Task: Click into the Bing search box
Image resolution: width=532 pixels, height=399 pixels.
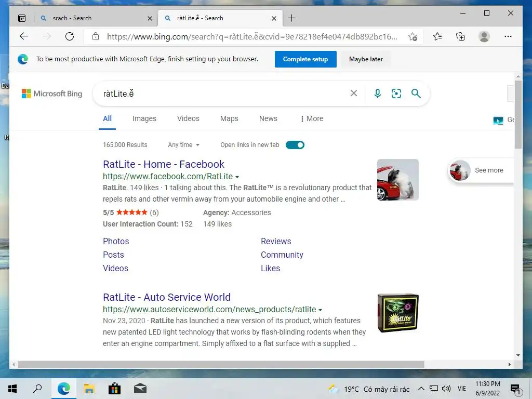Action: (x=224, y=94)
